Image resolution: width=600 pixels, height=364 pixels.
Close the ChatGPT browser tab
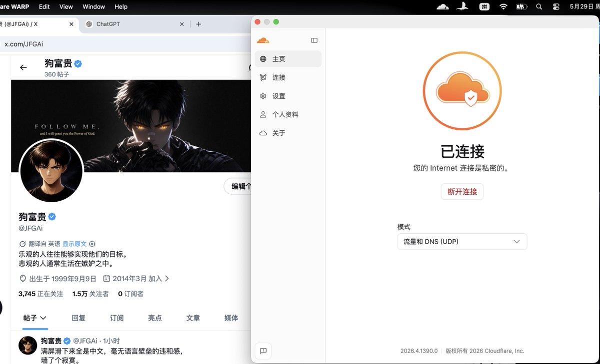click(182, 24)
